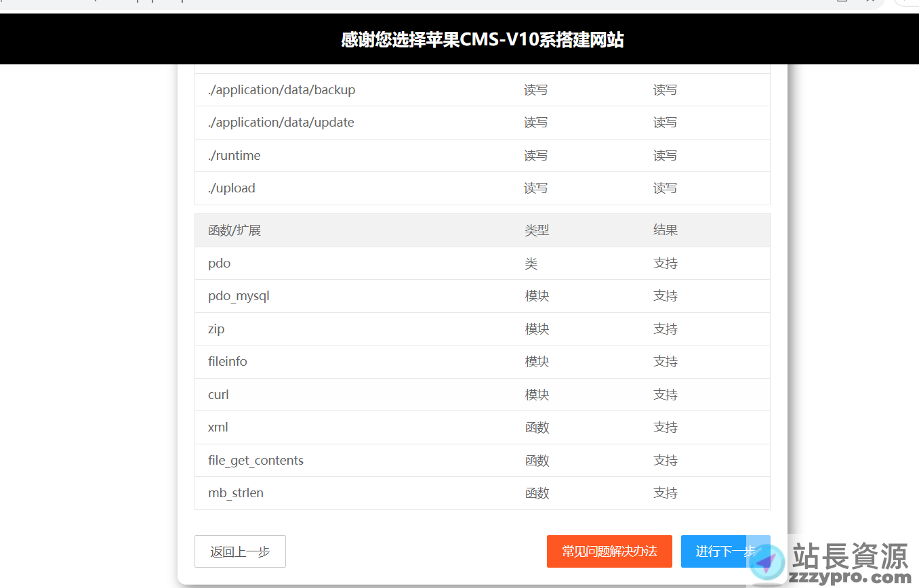Click the last 读写 cell for ./upload

pyautogui.click(x=665, y=188)
